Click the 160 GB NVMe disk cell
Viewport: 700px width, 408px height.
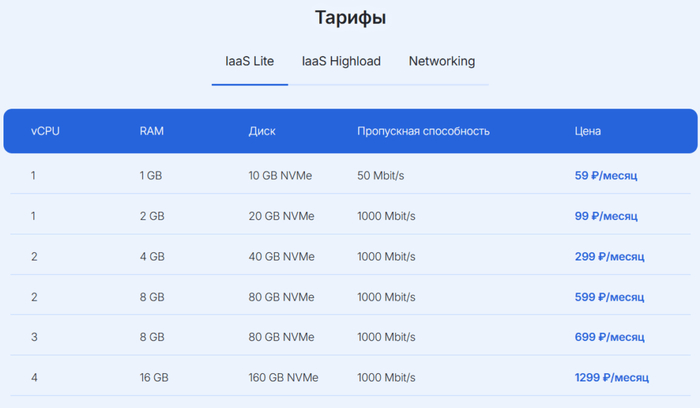pos(284,378)
